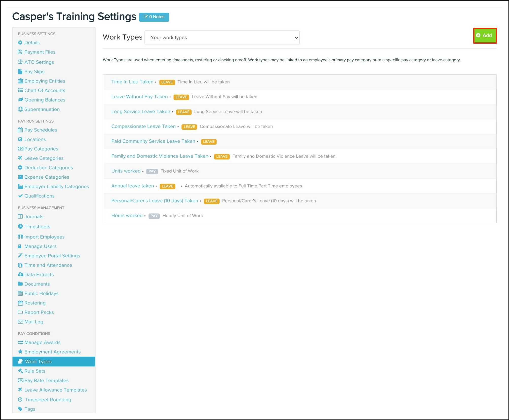Click the Opening Balances leaf icon
The width and height of the screenshot is (509, 420).
20,100
